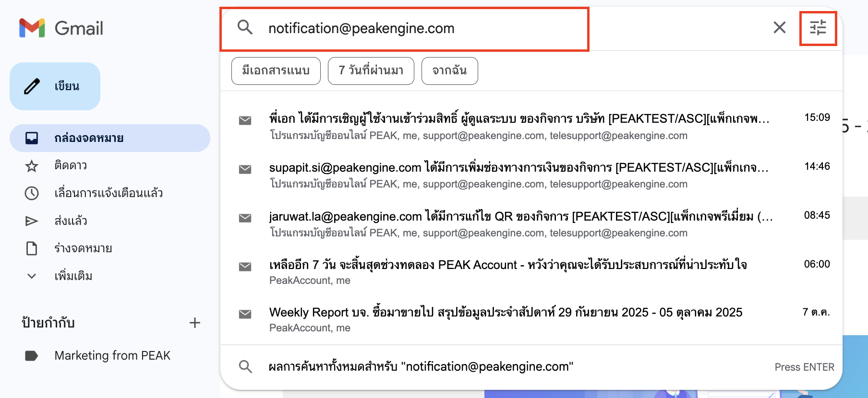Open supapit.si@peakengine.com email suggestion

click(x=531, y=175)
